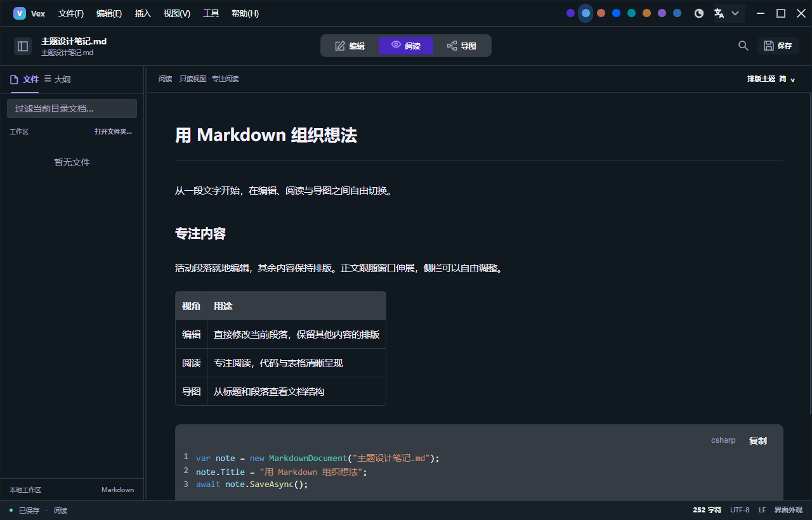812x520 pixels.
Task: Click the 本地工作区 footer label
Action: click(x=25, y=490)
